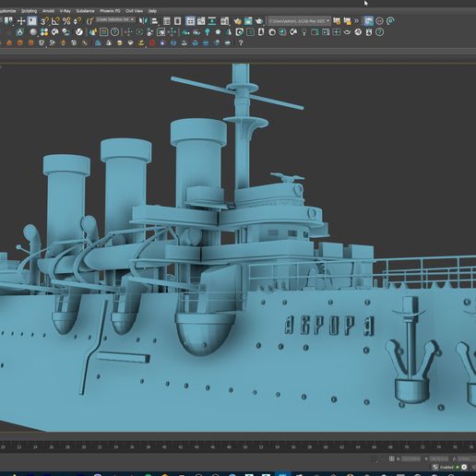Image resolution: width=476 pixels, height=476 pixels.
Task: Expand the toolbar overflow chevrons
Action: click(x=356, y=21)
